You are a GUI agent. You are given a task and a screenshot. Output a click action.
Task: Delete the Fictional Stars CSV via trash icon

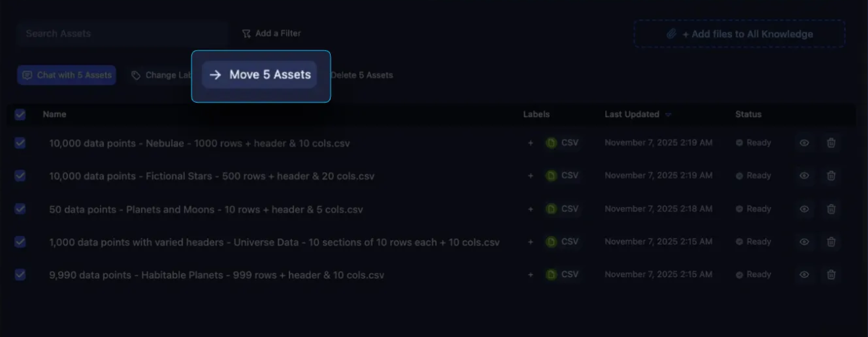point(831,176)
